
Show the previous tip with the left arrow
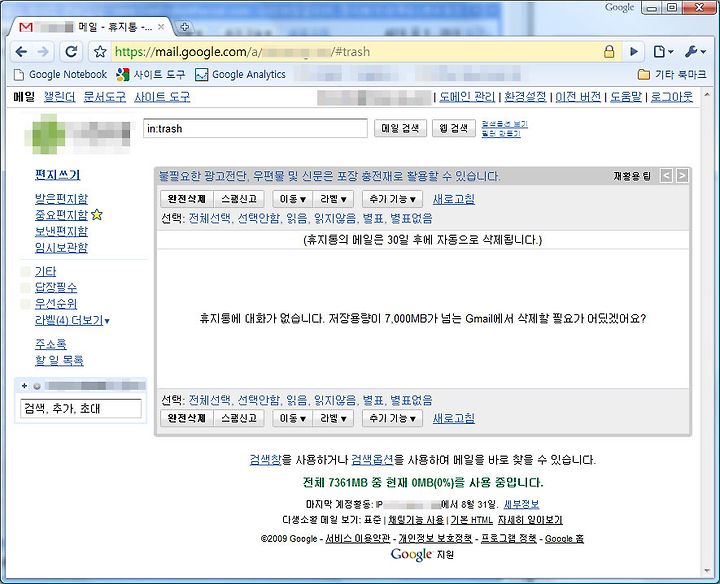[x=666, y=175]
